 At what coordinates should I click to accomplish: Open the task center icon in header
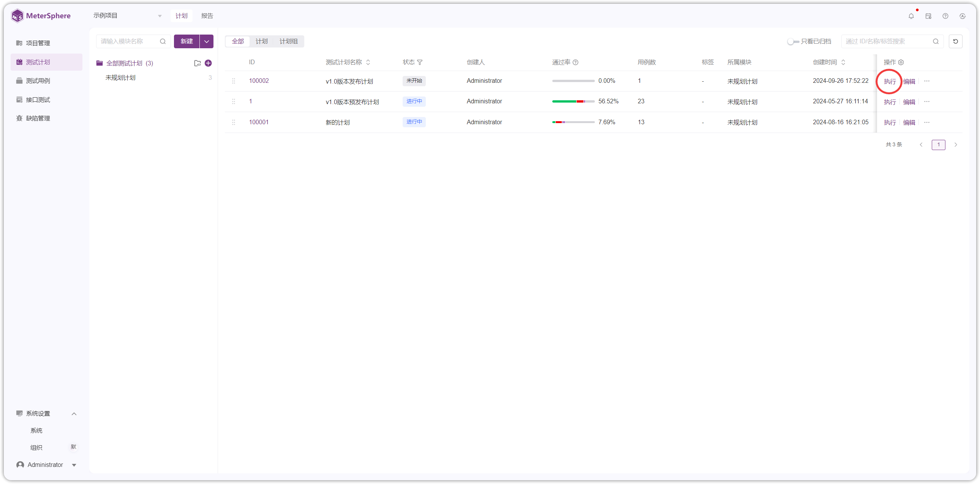[x=928, y=16]
